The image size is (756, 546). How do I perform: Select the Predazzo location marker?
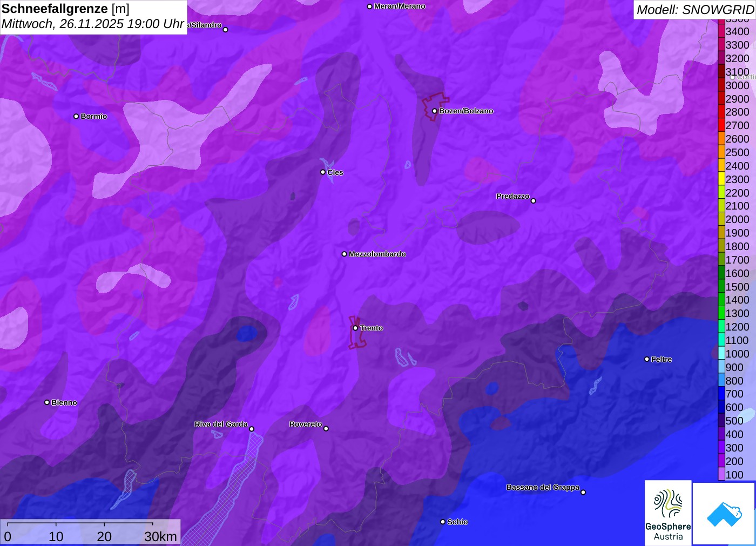tap(534, 201)
